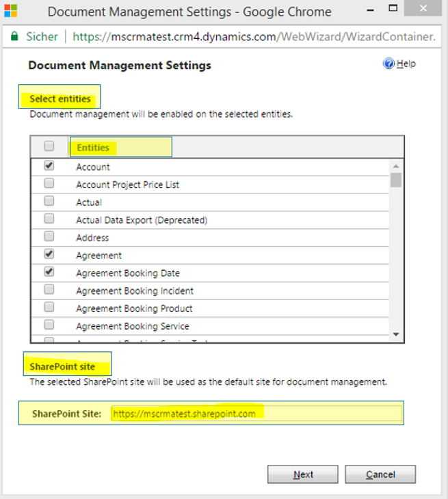Check the Agreement Booking Service checkbox
Image resolution: width=448 pixels, height=499 pixels.
(x=49, y=325)
